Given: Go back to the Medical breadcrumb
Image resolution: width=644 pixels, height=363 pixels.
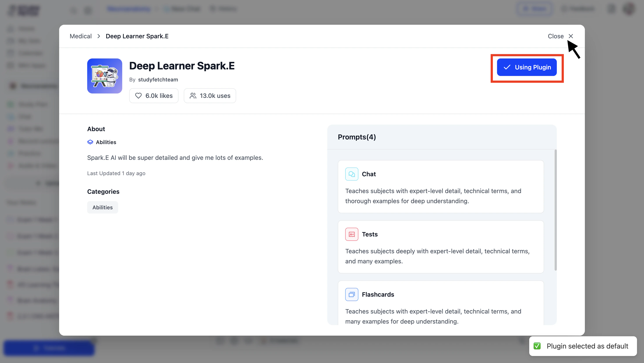Looking at the screenshot, I should (81, 36).
